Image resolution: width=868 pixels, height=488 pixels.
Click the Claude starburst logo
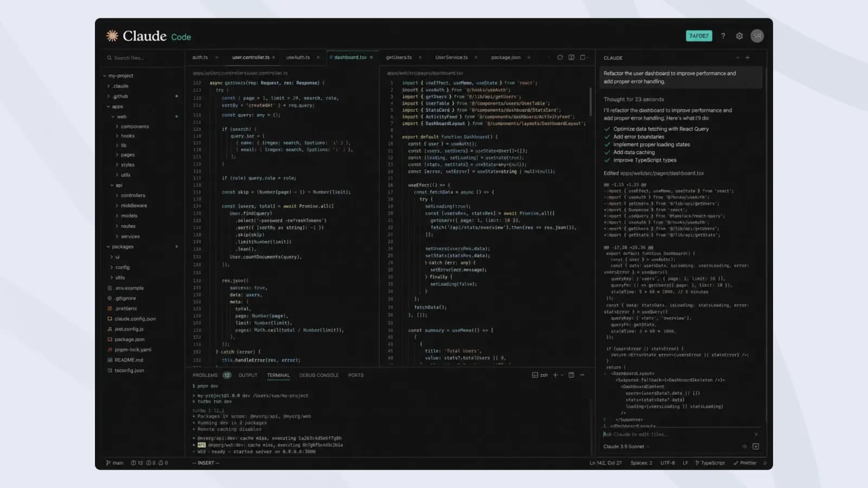[x=112, y=36]
